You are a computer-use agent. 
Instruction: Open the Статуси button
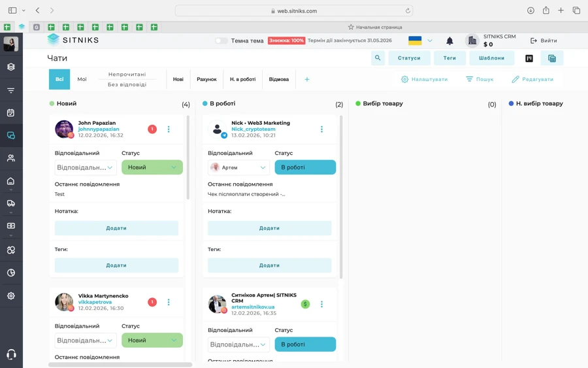(409, 58)
